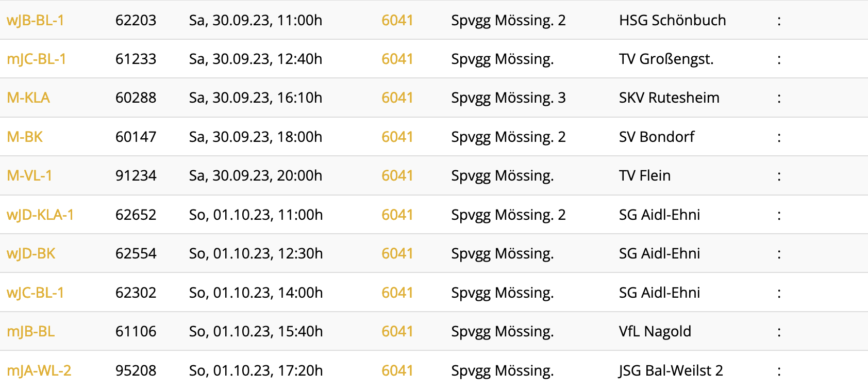Click hall 6041 in SKV Rutesheim row
The height and width of the screenshot is (388, 868).
click(397, 98)
